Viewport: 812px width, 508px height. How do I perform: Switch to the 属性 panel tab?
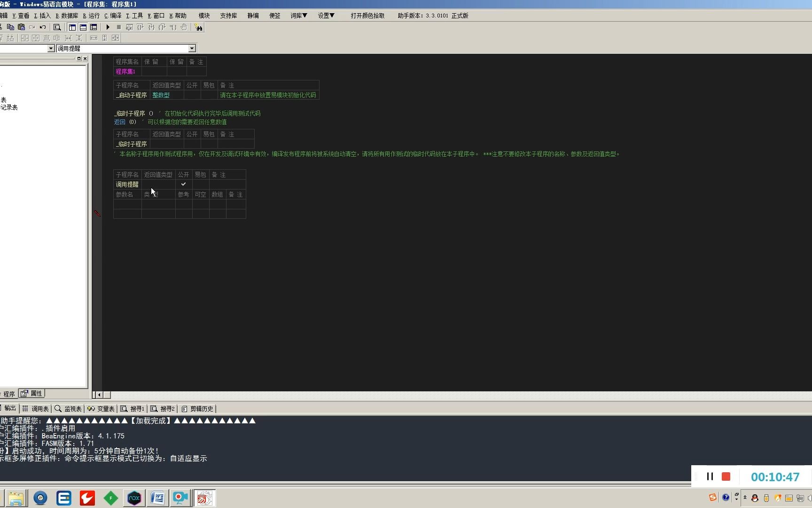pyautogui.click(x=32, y=394)
